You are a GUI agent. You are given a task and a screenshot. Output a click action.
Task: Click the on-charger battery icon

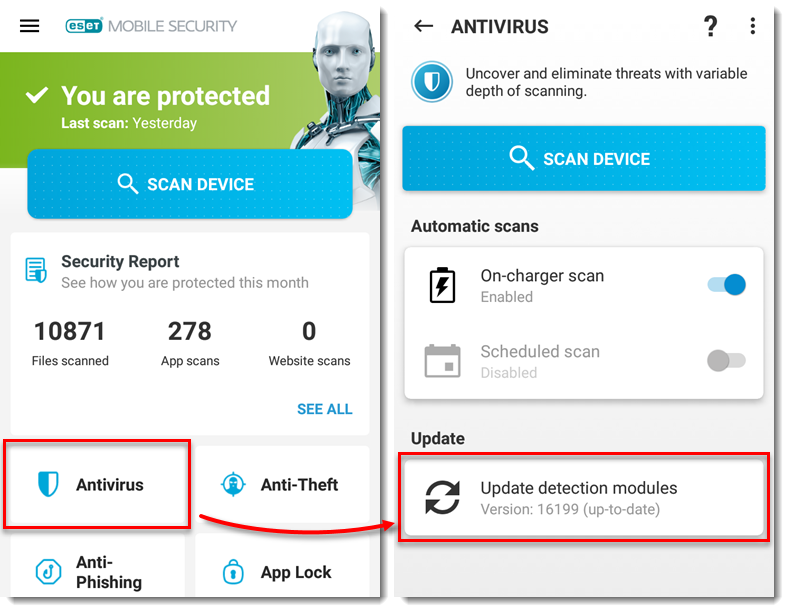pyautogui.click(x=442, y=286)
